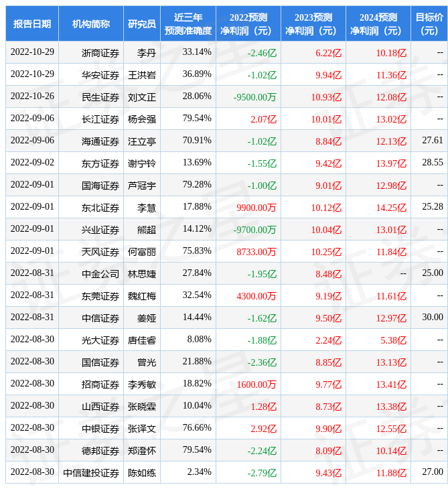Click target price 27.61
The image size is (448, 489).
pos(433,141)
